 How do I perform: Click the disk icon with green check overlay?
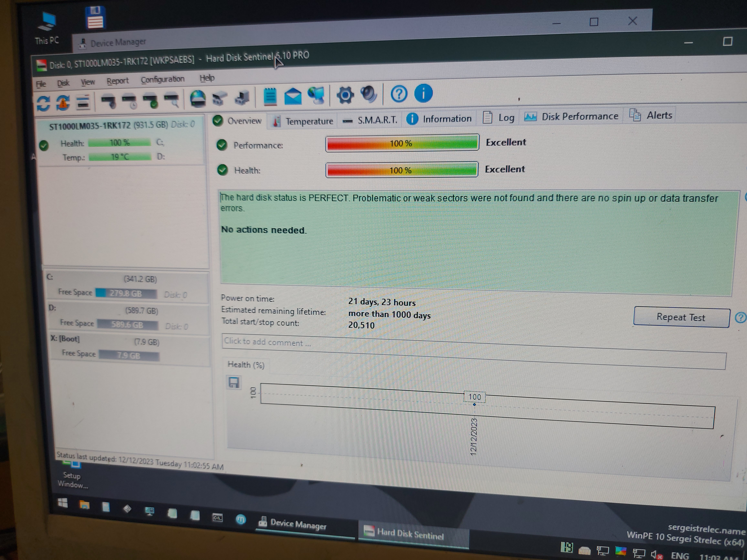151,101
